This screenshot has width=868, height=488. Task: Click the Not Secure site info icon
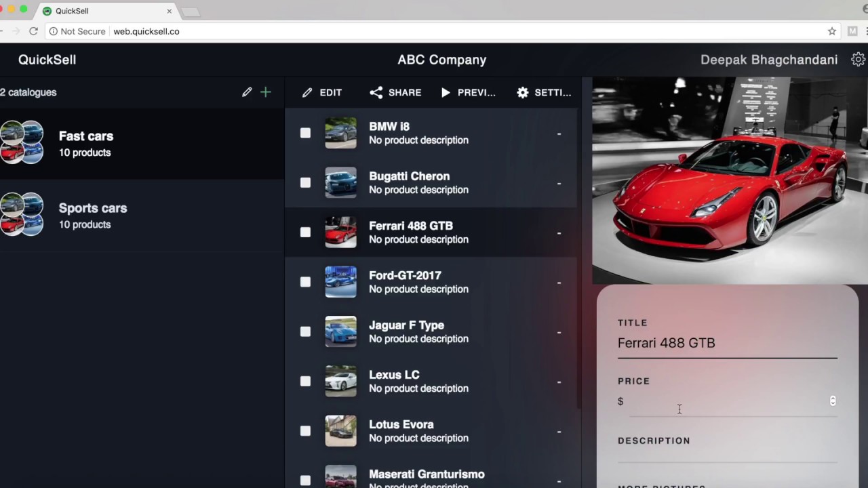(x=54, y=31)
